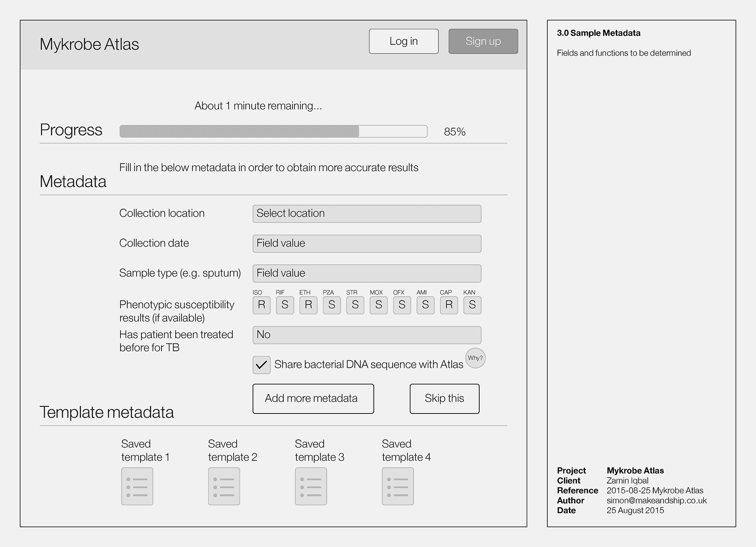
Task: Open the Saved template 1 icon
Action: 137,486
